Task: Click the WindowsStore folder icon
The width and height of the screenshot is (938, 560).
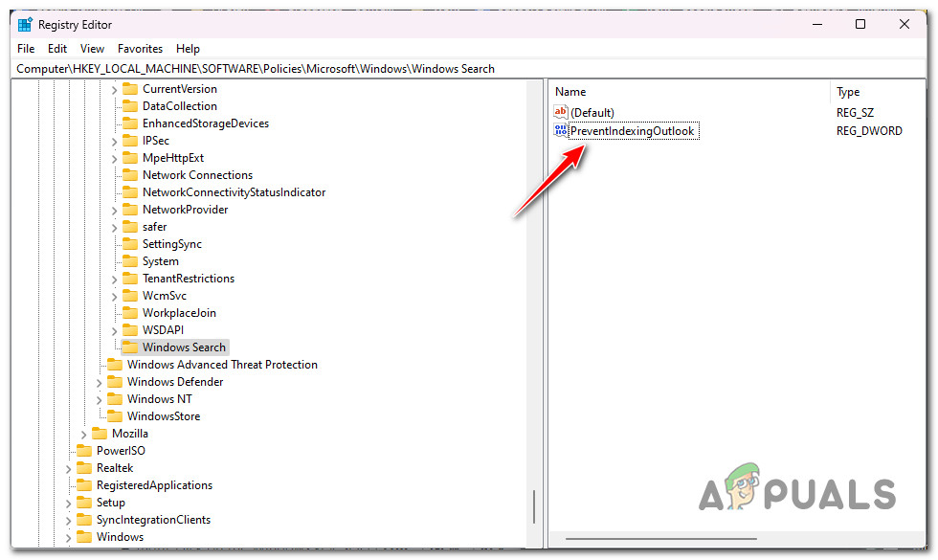Action: [x=115, y=416]
